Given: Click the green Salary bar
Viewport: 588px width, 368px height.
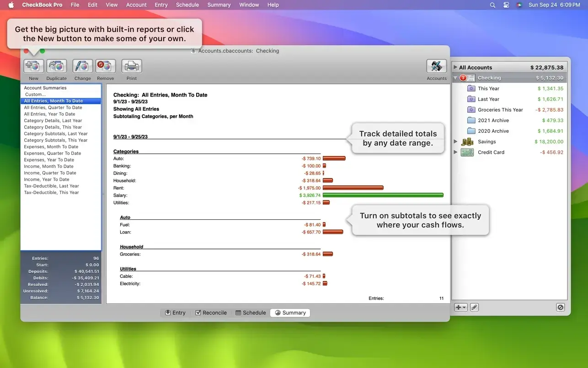Looking at the screenshot, I should coord(383,195).
